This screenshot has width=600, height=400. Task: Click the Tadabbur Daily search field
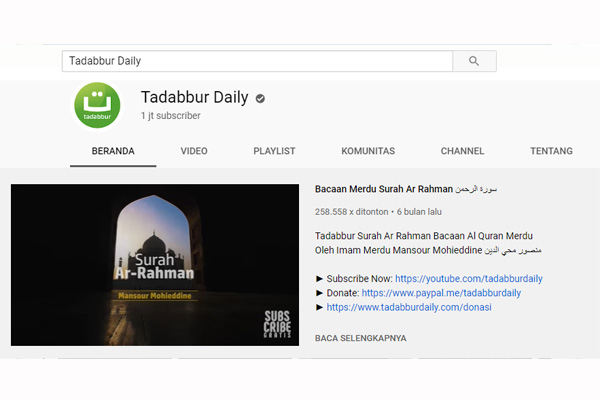(x=258, y=61)
